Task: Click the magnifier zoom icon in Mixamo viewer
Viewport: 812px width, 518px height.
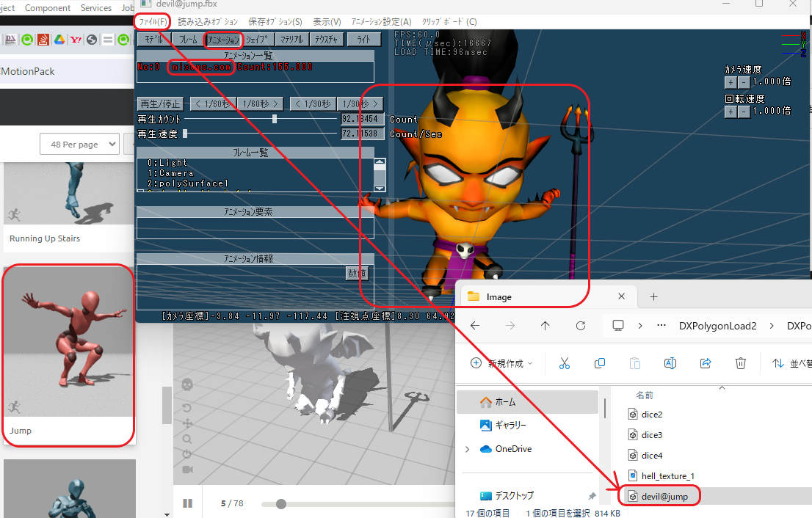Action: tap(187, 439)
